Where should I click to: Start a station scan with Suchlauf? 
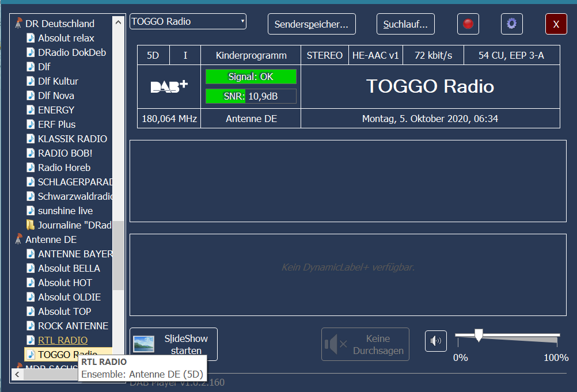[x=405, y=24]
